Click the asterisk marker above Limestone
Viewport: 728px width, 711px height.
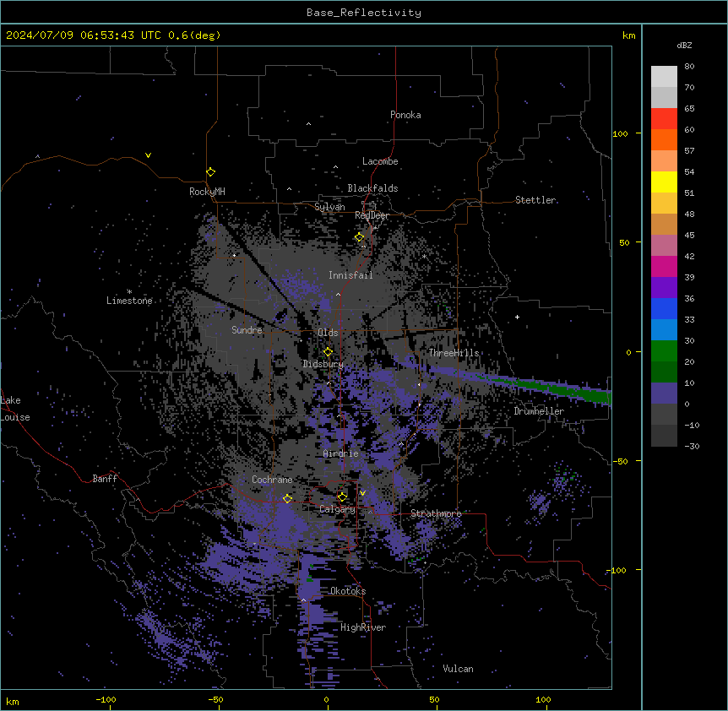click(129, 291)
